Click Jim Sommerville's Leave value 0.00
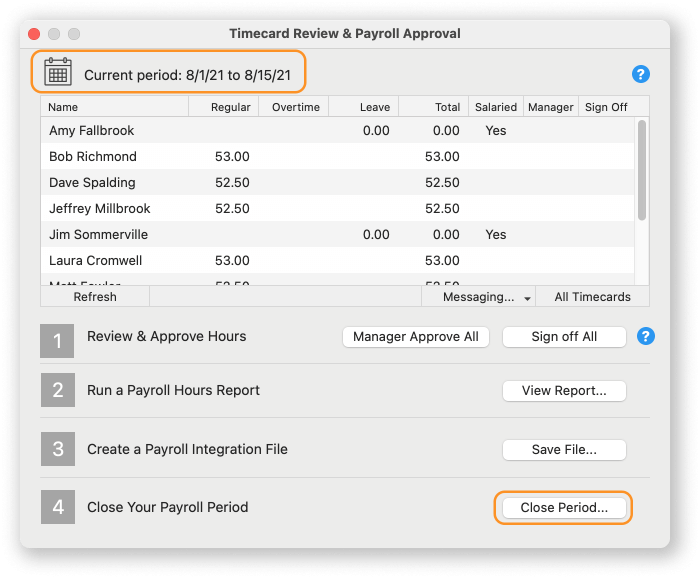 click(x=376, y=235)
